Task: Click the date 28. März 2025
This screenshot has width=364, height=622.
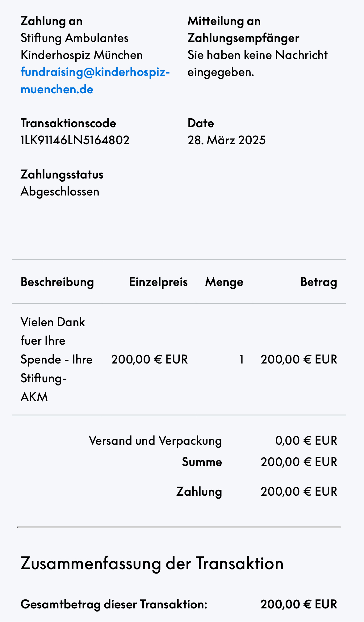Action: pos(227,140)
